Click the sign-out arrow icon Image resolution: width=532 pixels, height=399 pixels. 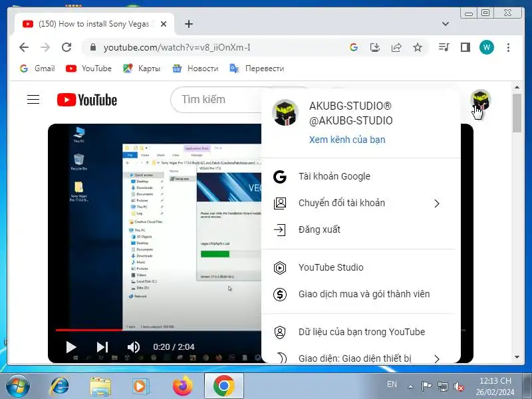[280, 229]
